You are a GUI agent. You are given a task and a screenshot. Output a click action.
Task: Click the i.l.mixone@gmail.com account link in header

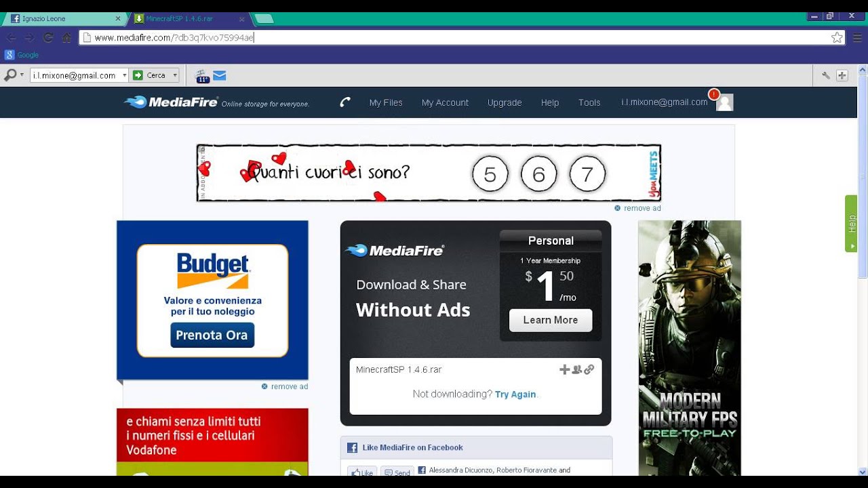665,102
